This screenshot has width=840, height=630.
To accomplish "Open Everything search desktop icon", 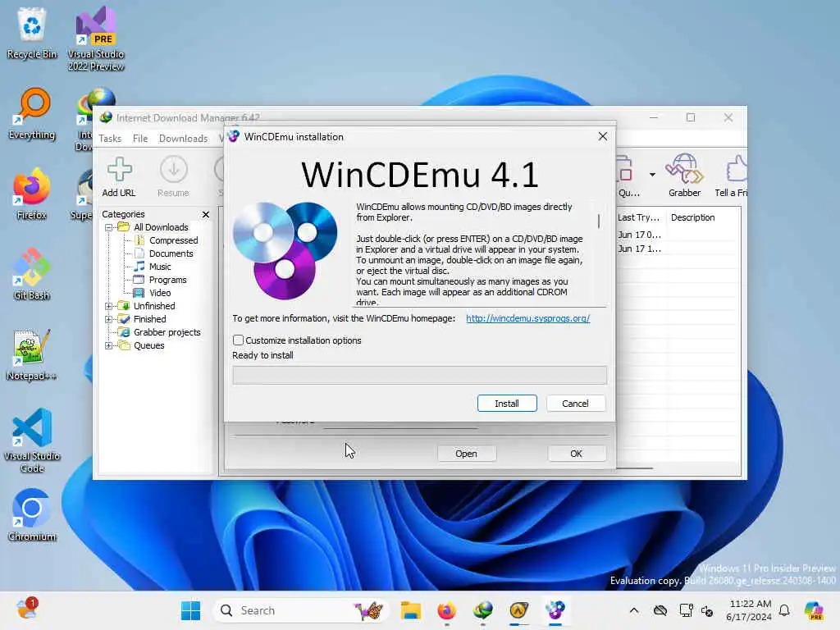I will 32,113.
